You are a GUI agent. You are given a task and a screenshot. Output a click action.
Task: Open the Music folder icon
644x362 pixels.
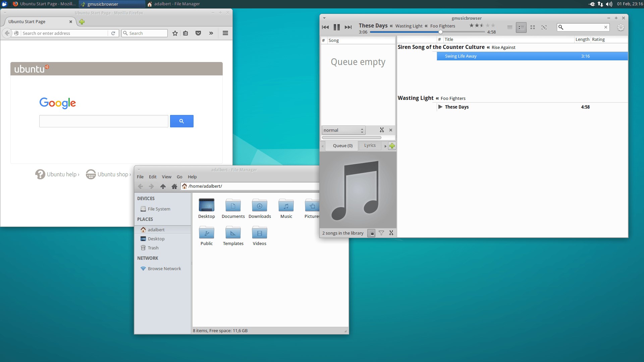(x=286, y=205)
